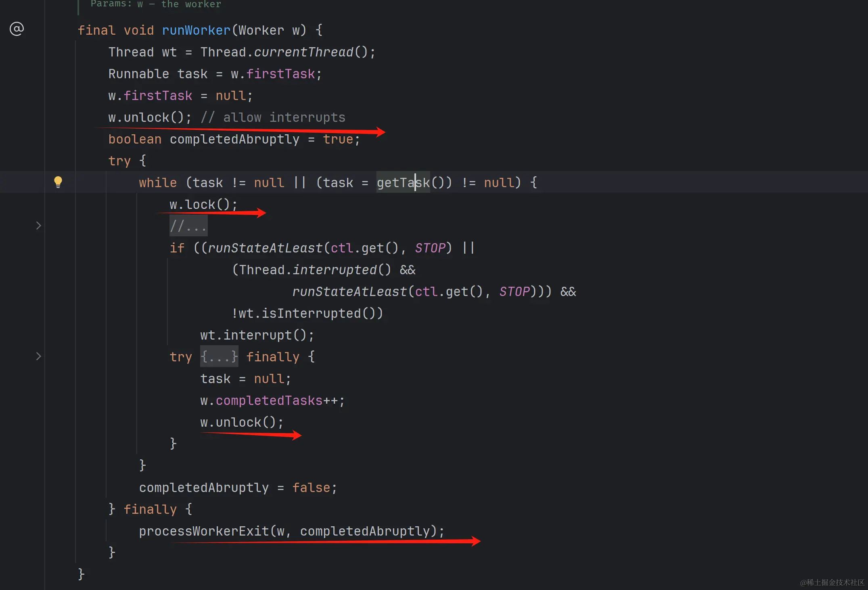Unfold the collapsed //... comment placeholder
This screenshot has height=590, width=868.
[x=188, y=226]
